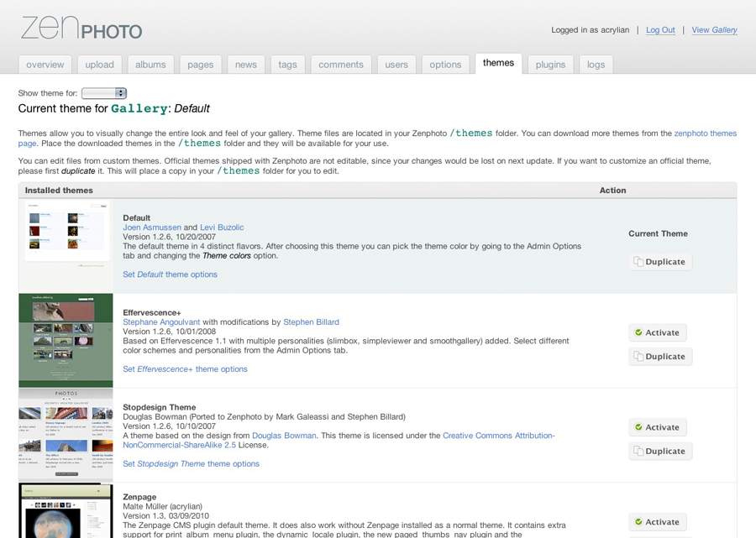756x538 pixels.
Task: Open View Gallery
Action: (714, 29)
